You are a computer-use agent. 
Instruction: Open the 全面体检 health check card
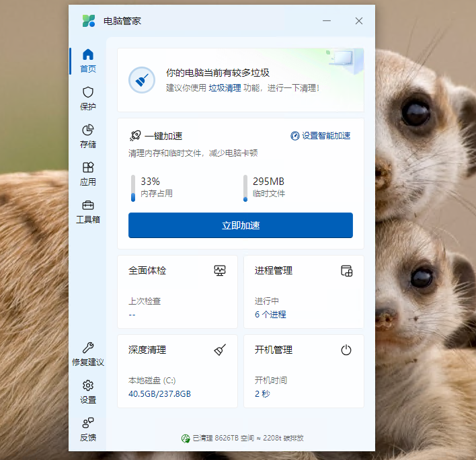177,291
